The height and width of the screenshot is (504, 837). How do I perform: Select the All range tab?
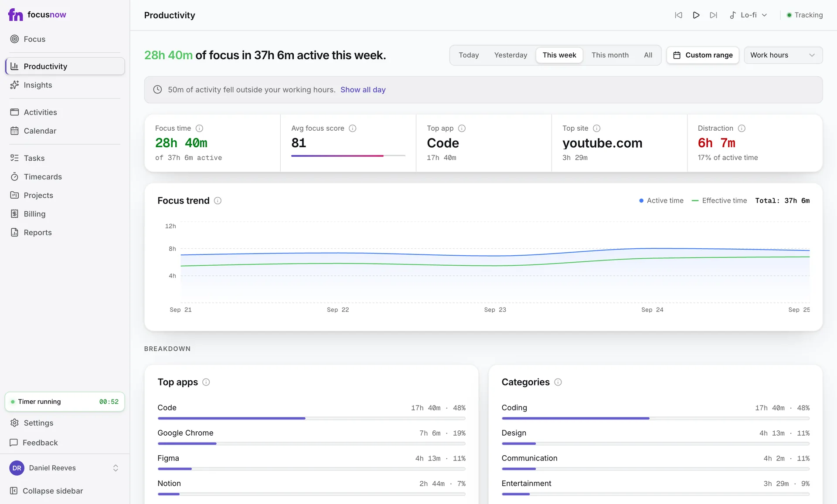pos(648,55)
